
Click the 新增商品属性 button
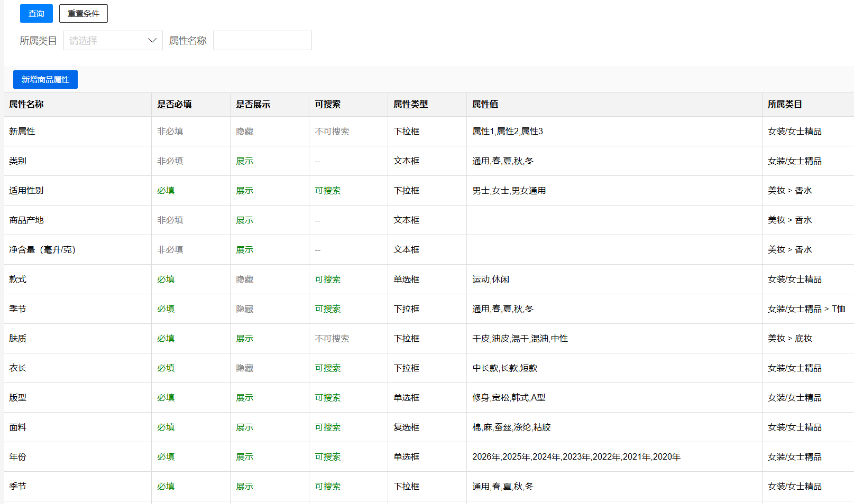click(45, 80)
